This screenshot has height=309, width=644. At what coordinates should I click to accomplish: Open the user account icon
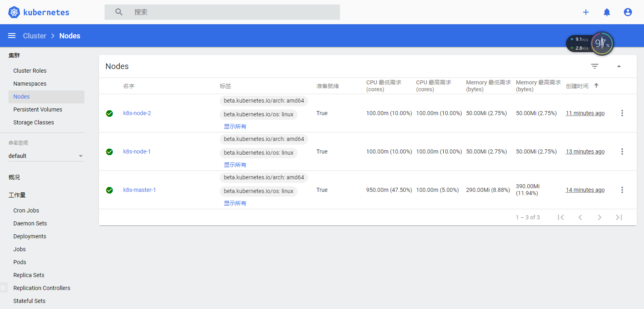pyautogui.click(x=628, y=12)
